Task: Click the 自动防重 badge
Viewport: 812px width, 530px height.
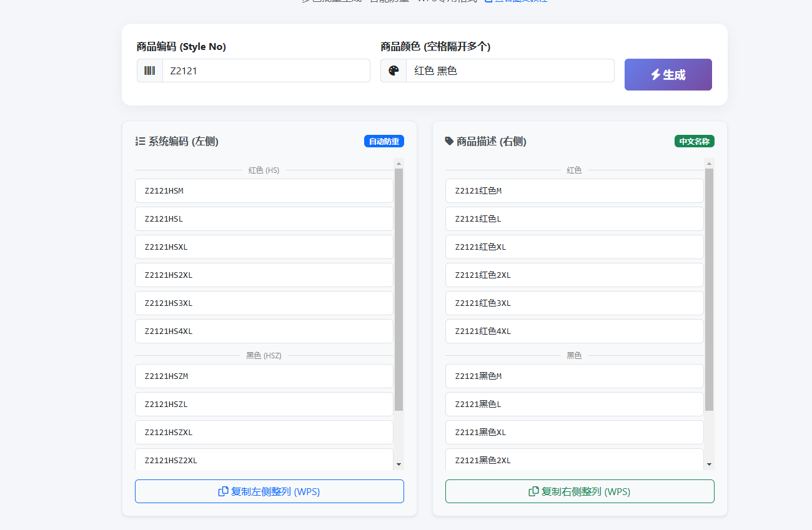Action: coord(384,141)
